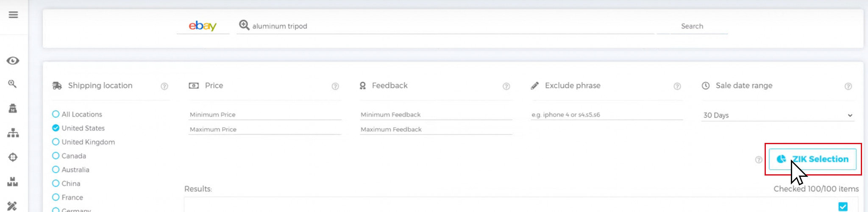Open the hamburger menu icon
Viewport: 868px width, 212px height.
13,15
